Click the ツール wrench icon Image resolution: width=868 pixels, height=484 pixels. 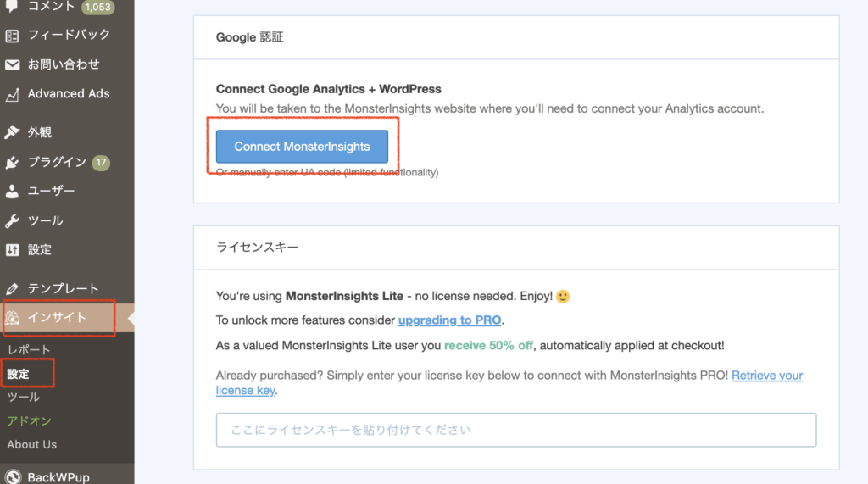point(12,221)
